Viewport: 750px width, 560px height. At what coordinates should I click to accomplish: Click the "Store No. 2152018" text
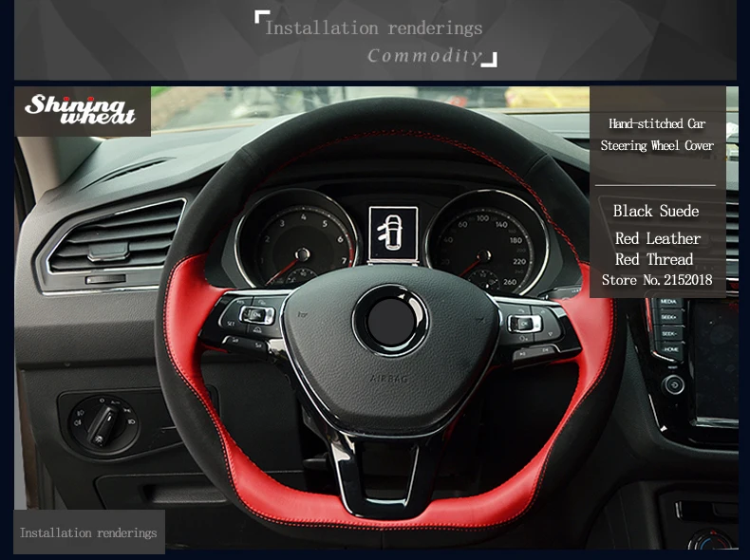coord(657,280)
